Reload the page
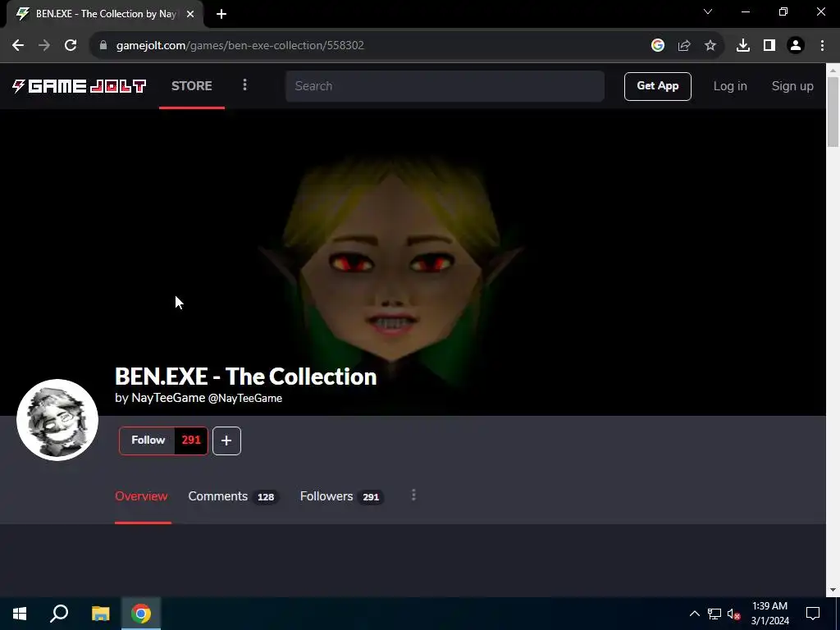The height and width of the screenshot is (630, 840). pyautogui.click(x=71, y=46)
